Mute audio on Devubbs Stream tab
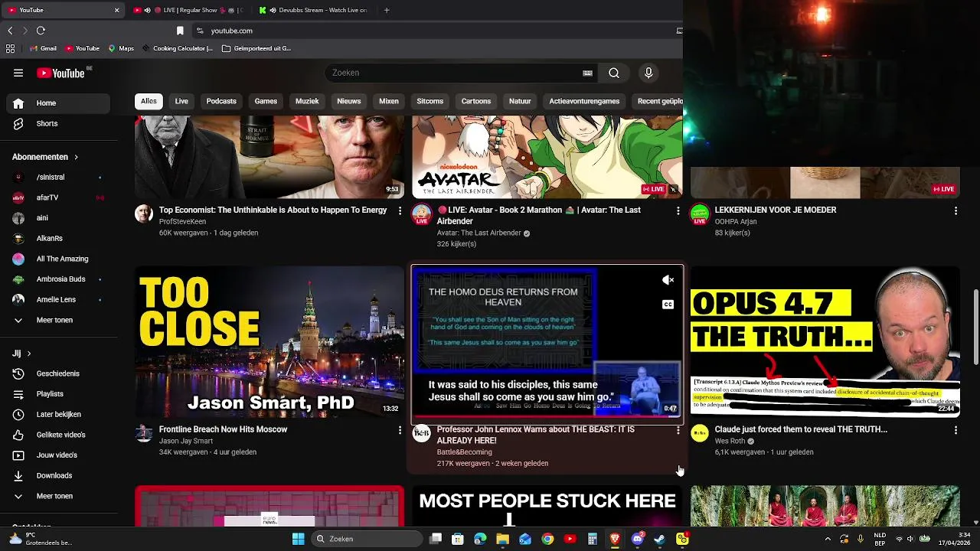The width and height of the screenshot is (980, 551). (273, 10)
